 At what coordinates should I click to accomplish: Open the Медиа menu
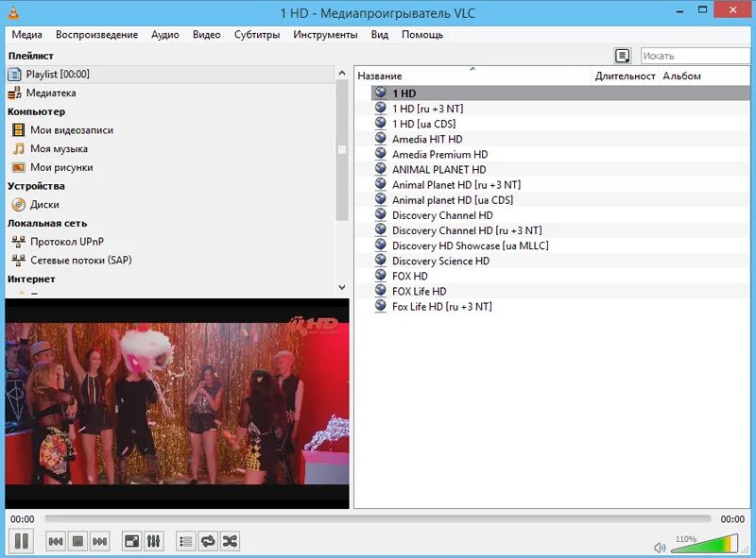(27, 35)
